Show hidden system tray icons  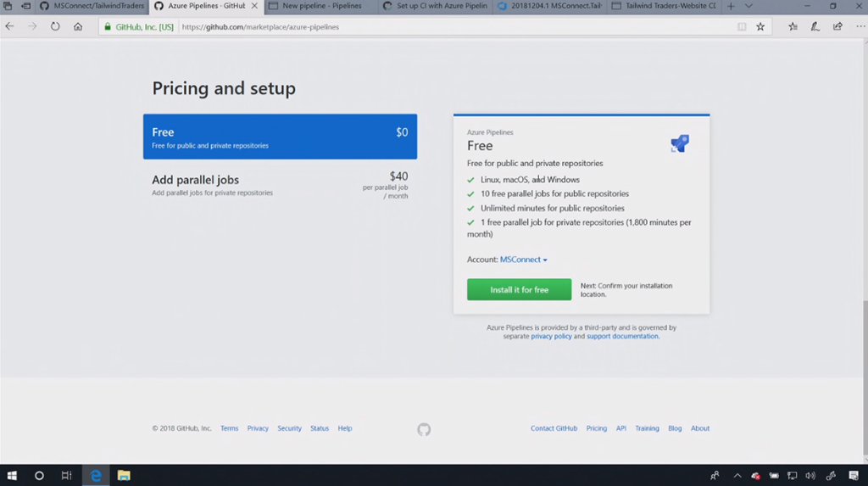click(x=737, y=476)
